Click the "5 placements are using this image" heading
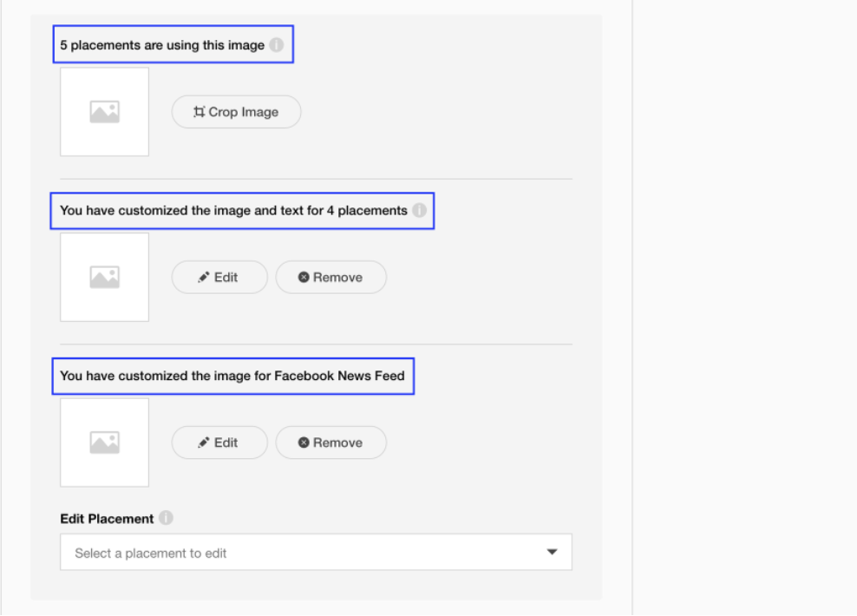The width and height of the screenshot is (857, 616). tap(162, 45)
